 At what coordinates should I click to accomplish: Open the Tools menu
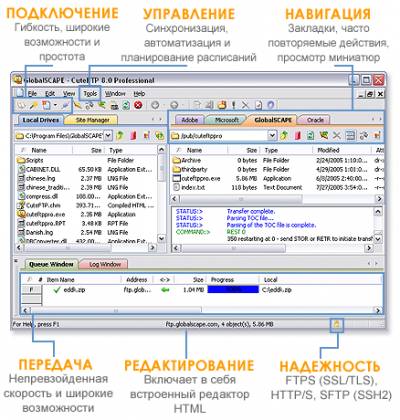pyautogui.click(x=90, y=94)
